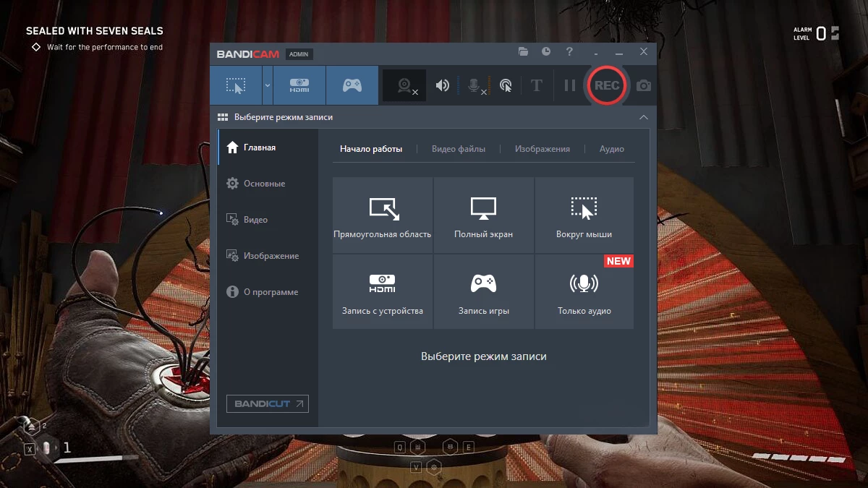
Task: Click the small dash tray button in title bar
Action: tap(596, 54)
